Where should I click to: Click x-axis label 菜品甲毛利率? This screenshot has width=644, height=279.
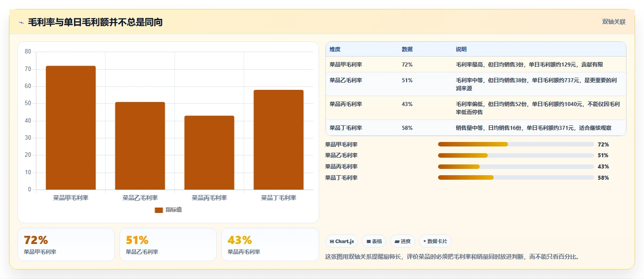(x=71, y=198)
